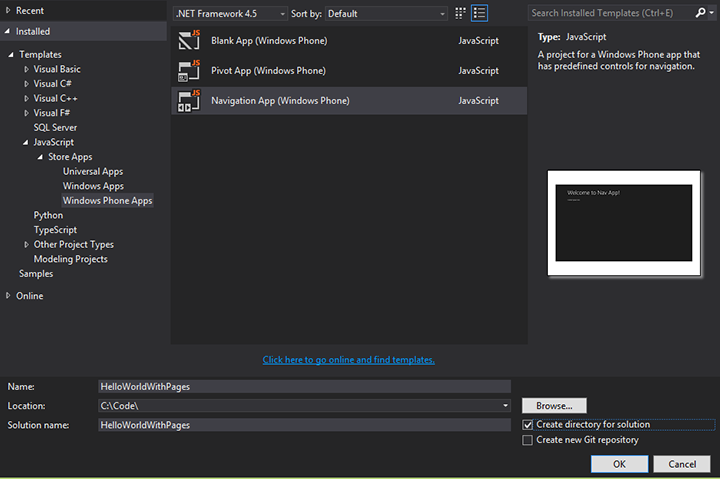This screenshot has width=720, height=479.
Task: Open the .NET Framework 4.5 dropdown
Action: (231, 14)
